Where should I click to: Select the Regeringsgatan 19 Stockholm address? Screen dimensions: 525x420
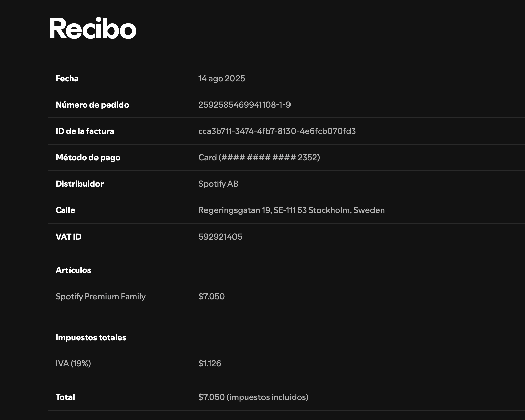[x=291, y=210]
